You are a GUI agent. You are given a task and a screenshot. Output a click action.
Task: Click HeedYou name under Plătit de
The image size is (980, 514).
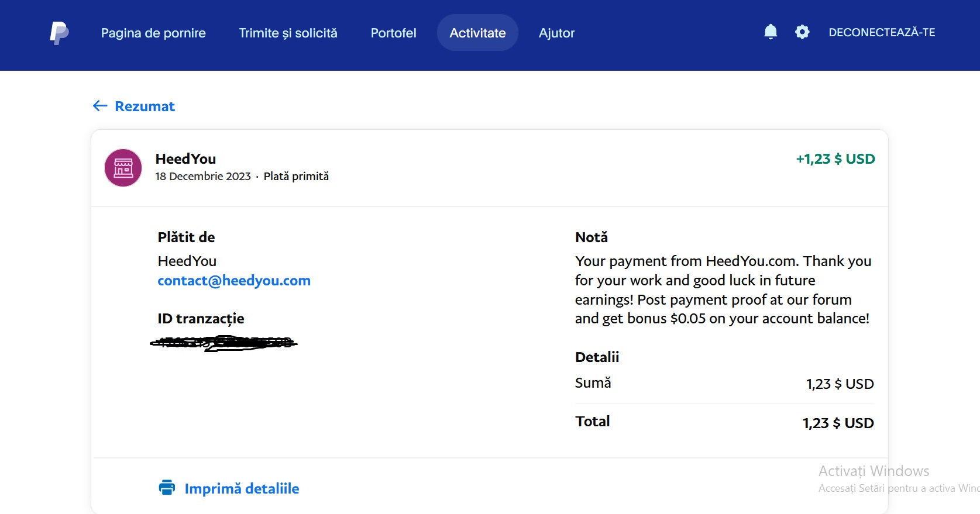[x=187, y=261]
